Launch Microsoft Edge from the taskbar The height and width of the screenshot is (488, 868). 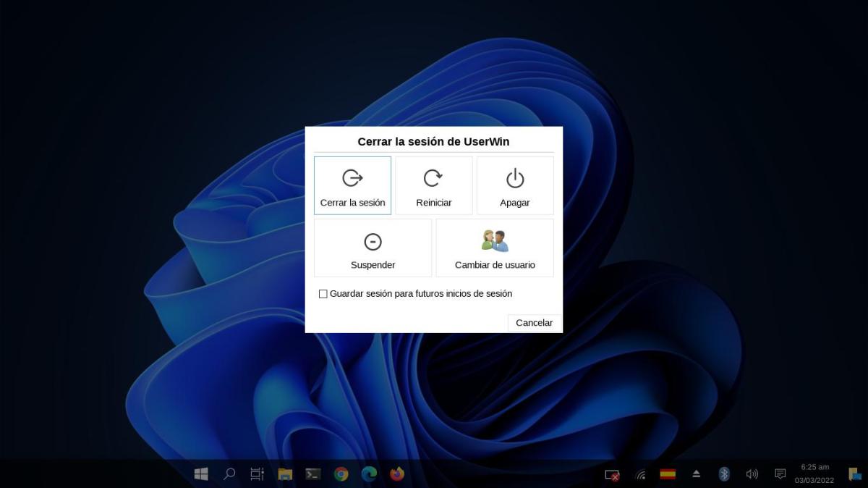369,474
